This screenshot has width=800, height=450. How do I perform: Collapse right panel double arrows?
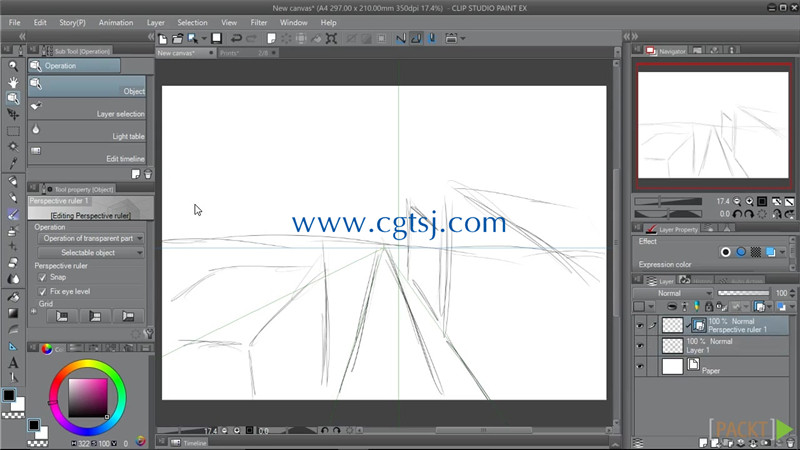point(631,37)
